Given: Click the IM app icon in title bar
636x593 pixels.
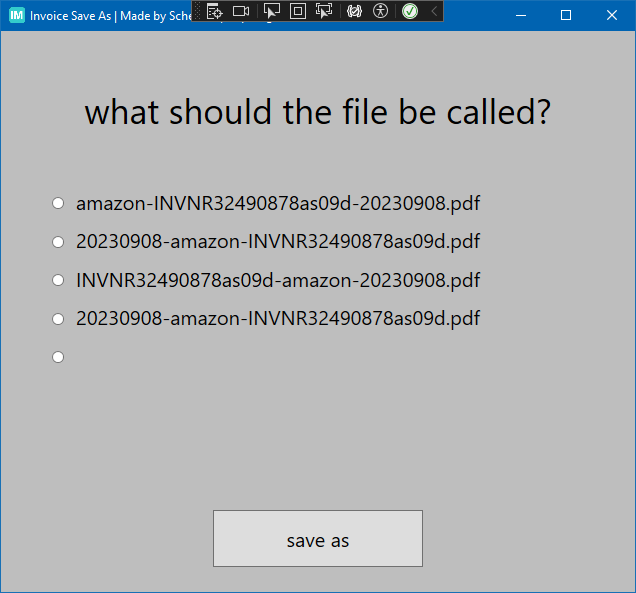Looking at the screenshot, I should 17,15.
